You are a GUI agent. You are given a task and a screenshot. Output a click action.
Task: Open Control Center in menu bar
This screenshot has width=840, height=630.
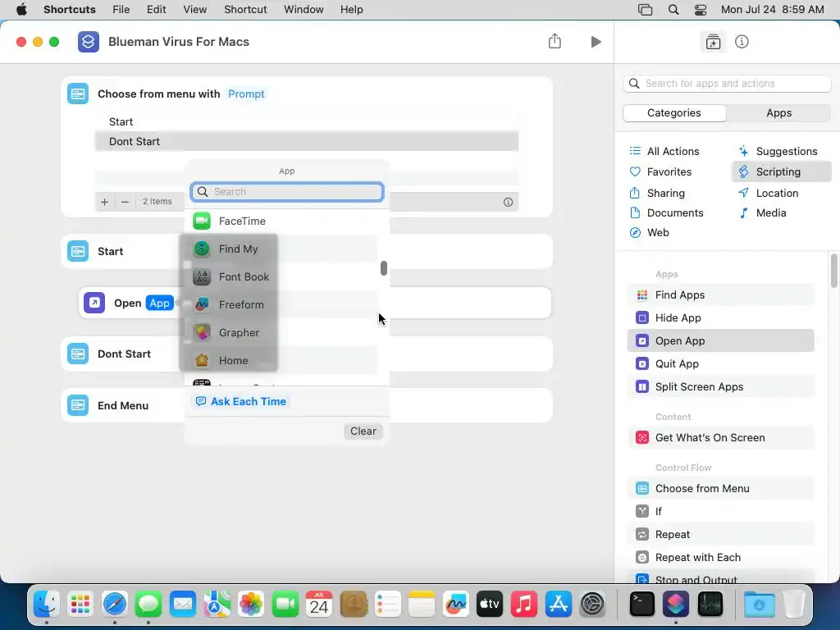701,10
